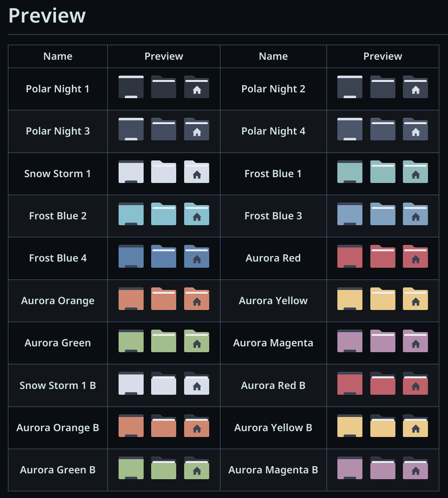The height and width of the screenshot is (498, 448).
Task: Click the Frost Blue 3 square desktop icon
Action: [350, 214]
